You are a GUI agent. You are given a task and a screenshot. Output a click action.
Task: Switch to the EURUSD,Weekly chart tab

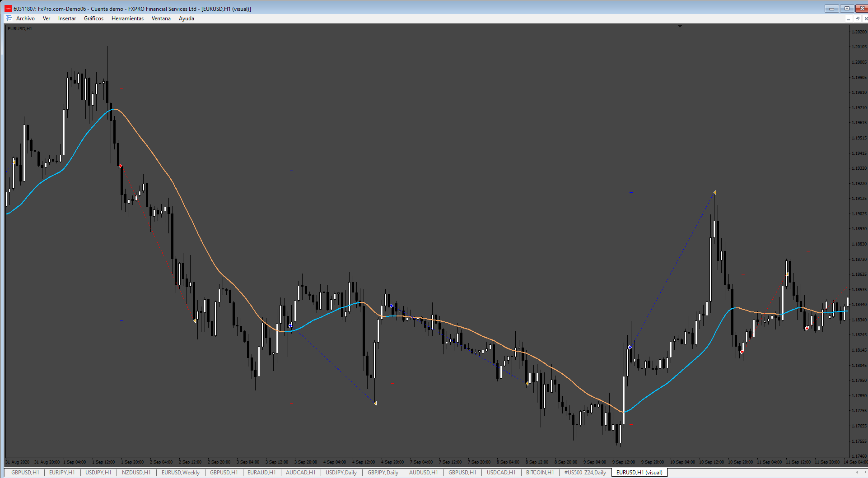181,473
